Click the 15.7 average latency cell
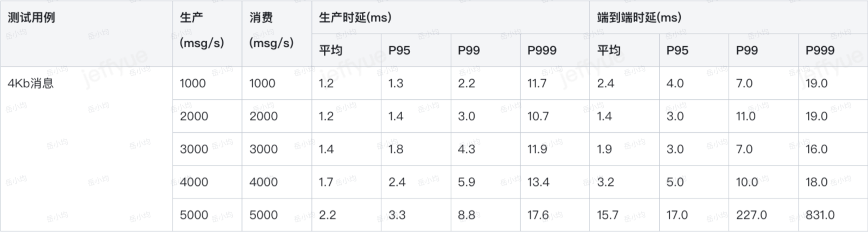Viewport: 868px width, 232px height. tap(608, 215)
